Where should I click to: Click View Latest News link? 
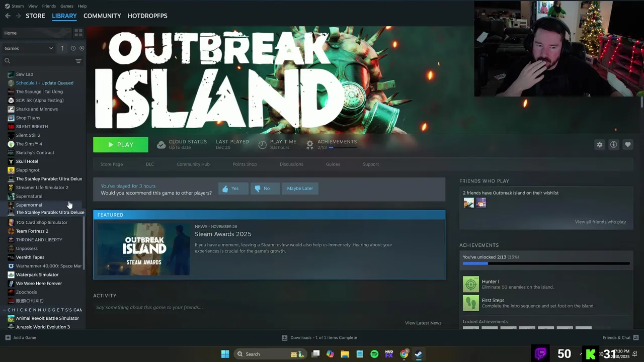pyautogui.click(x=423, y=323)
